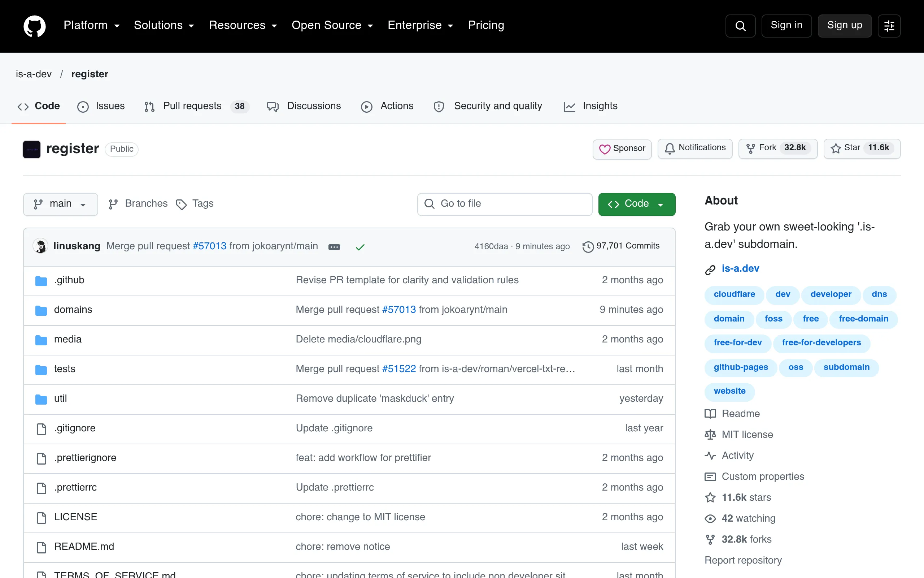Open the Security and quality tab

[x=488, y=106]
